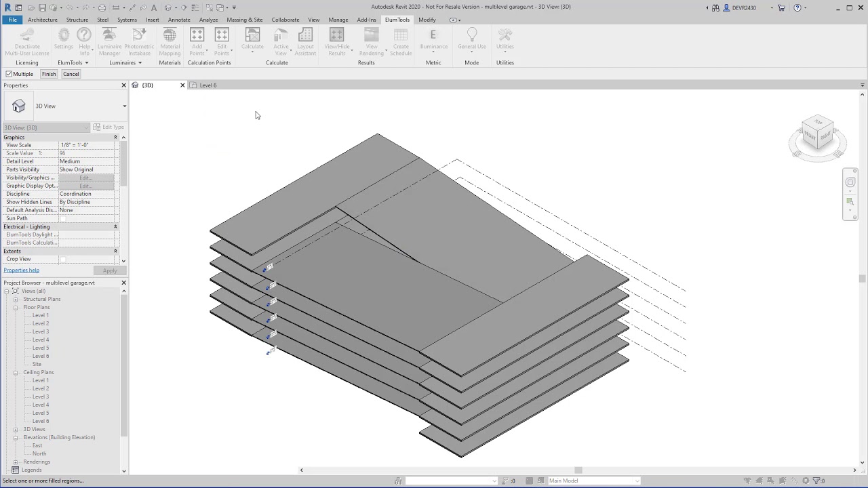The height and width of the screenshot is (488, 868).
Task: Click the Edit button for Graphic Display Options
Action: coord(85,186)
